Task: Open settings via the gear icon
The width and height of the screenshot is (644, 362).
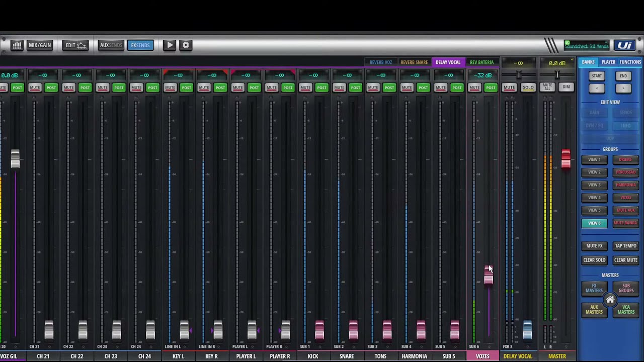Action: 186,45
